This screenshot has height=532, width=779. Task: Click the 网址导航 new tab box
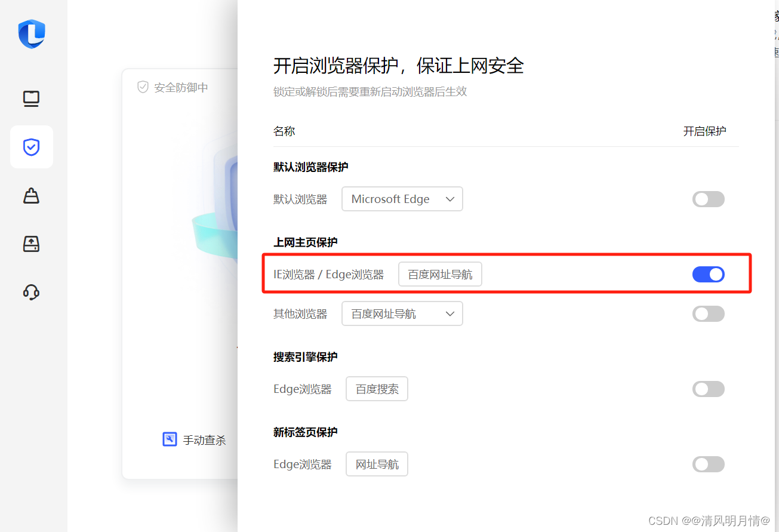point(377,464)
